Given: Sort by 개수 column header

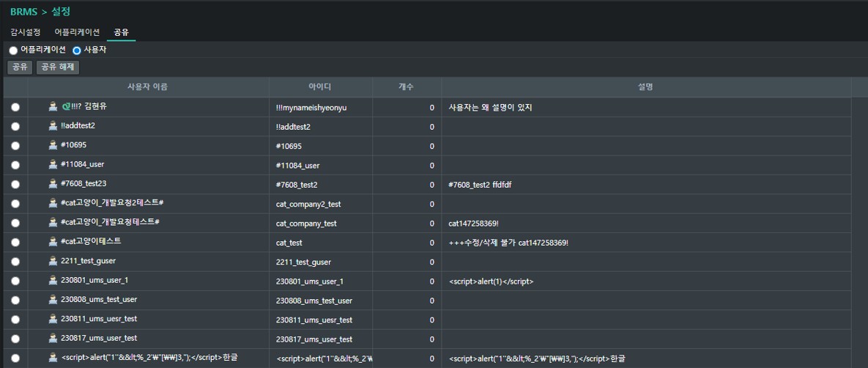Looking at the screenshot, I should pyautogui.click(x=407, y=87).
